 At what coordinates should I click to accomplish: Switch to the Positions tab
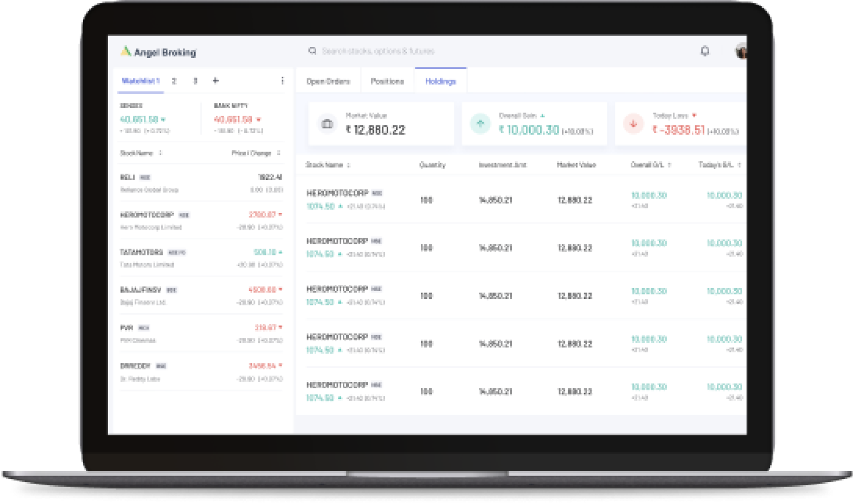point(387,81)
